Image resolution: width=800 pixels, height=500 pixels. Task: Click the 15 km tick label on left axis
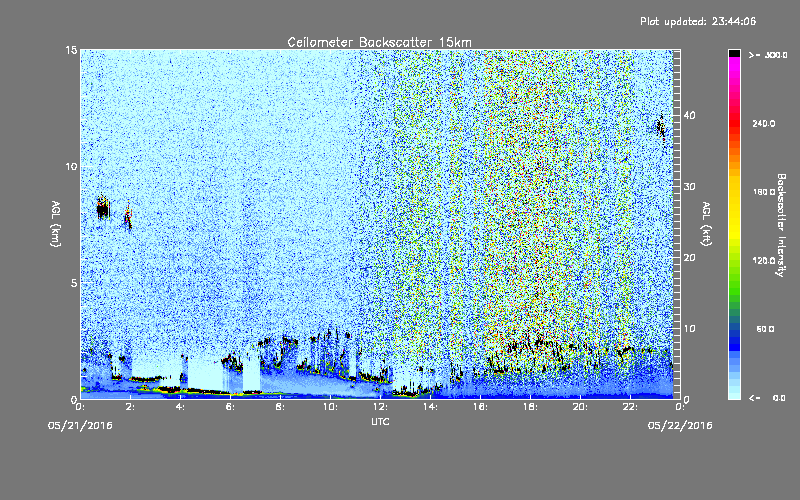pos(71,50)
